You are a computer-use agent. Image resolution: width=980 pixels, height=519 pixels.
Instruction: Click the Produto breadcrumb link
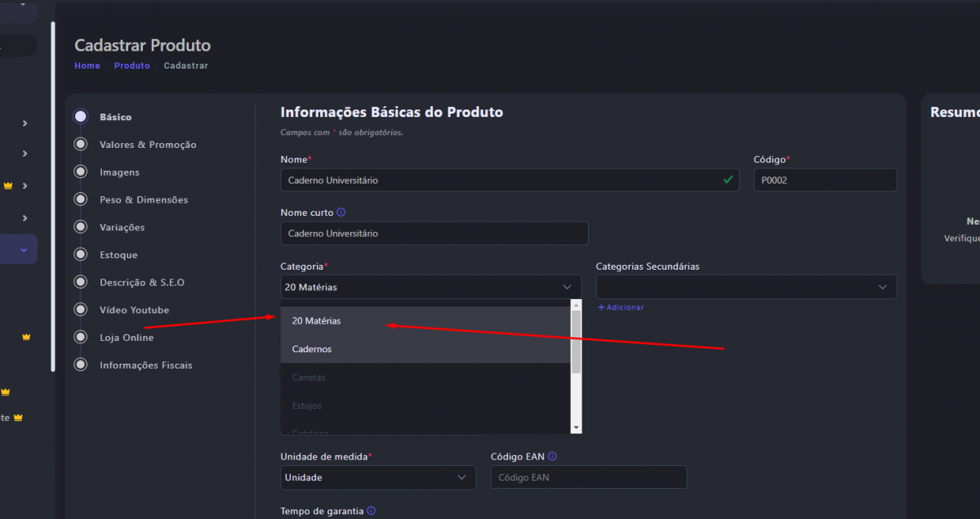pyautogui.click(x=131, y=65)
